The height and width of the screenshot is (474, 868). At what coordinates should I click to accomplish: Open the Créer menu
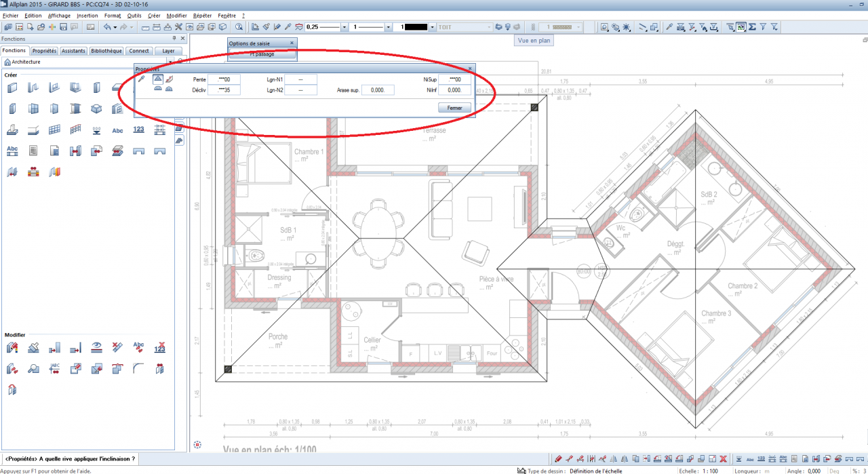154,15
